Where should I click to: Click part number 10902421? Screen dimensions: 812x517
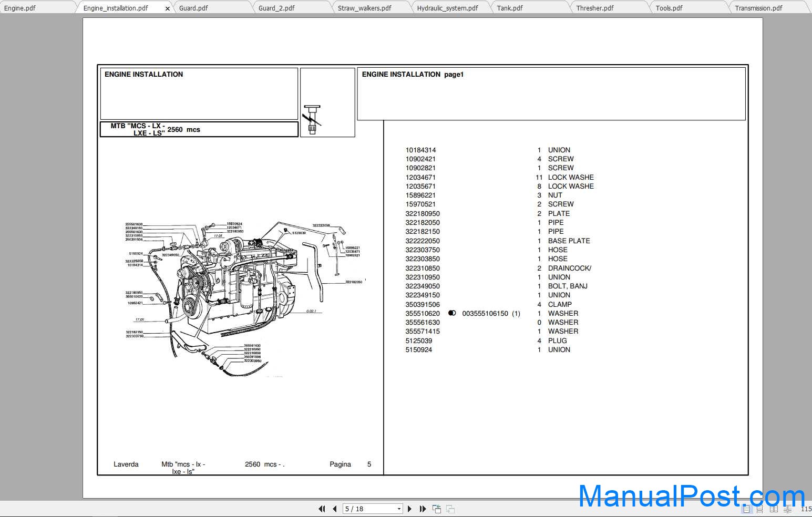420,159
